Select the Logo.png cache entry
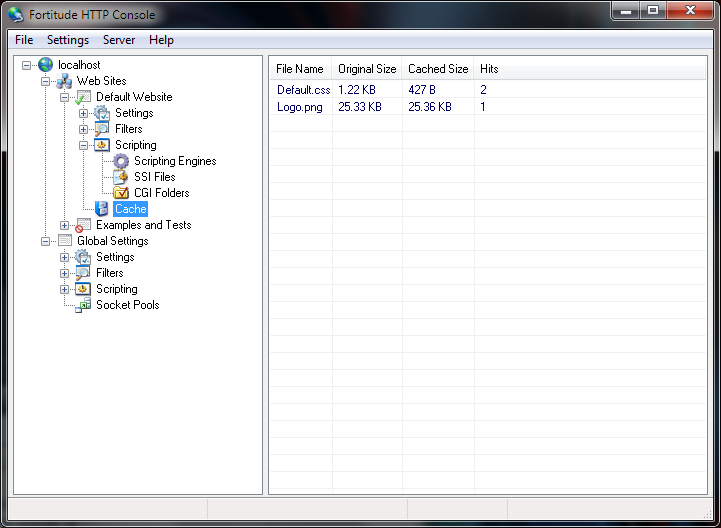721x528 pixels. click(x=300, y=107)
